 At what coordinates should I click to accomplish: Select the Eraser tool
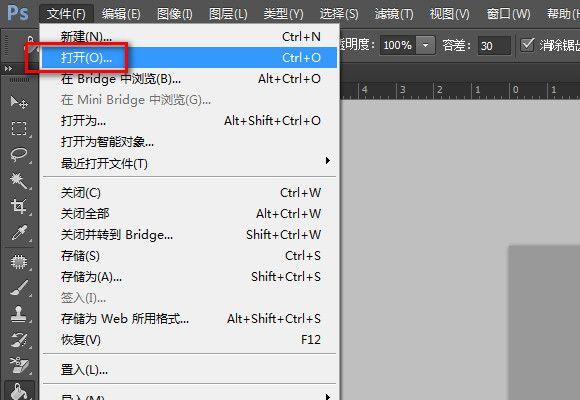click(19, 366)
